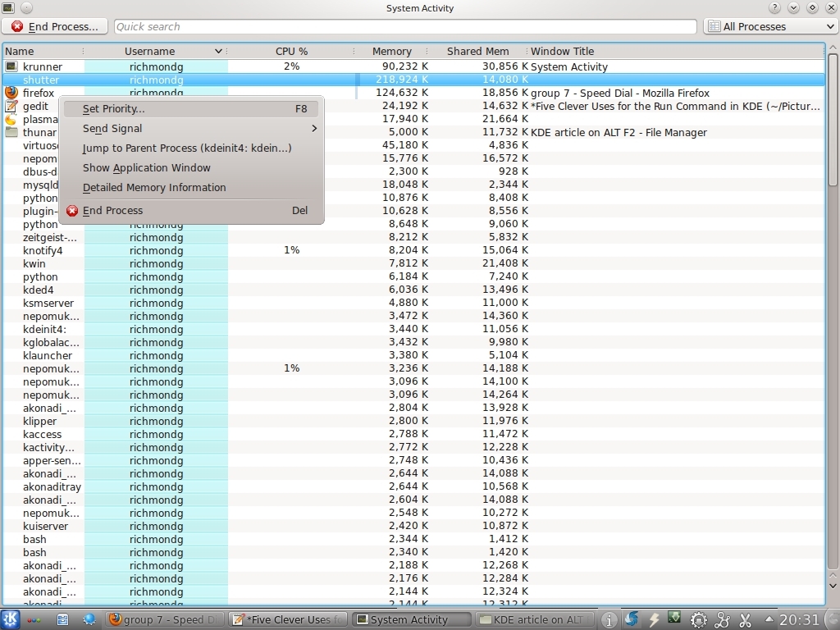
Task: Select the knotify4 process row
Action: point(413,250)
